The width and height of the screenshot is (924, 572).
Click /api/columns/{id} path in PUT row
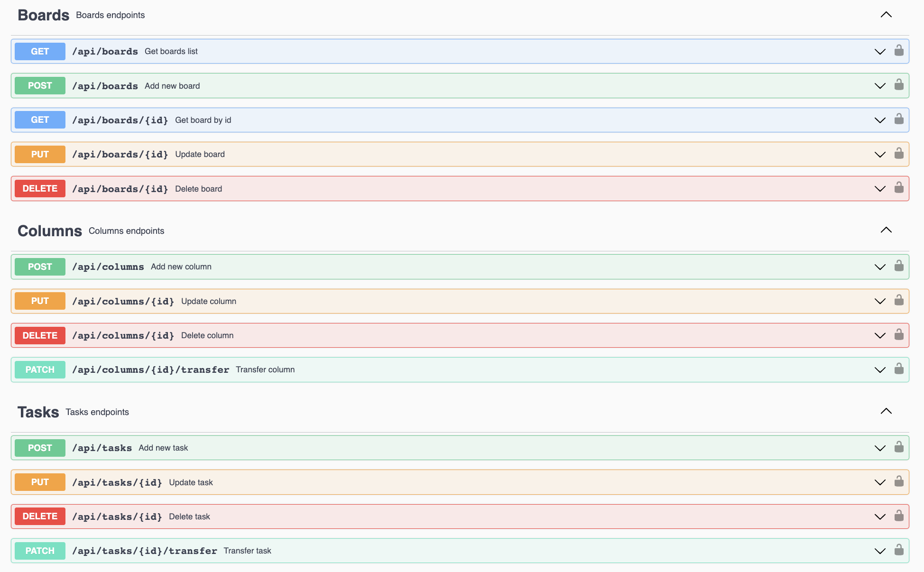point(123,301)
